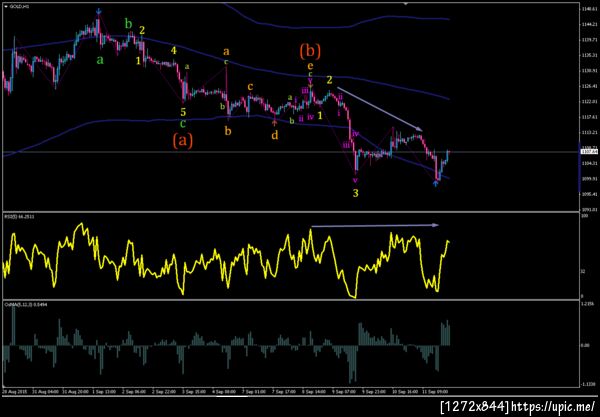The width and height of the screenshot is (600, 417).
Task: Click the green c label below yellow 5
Action: pos(183,123)
